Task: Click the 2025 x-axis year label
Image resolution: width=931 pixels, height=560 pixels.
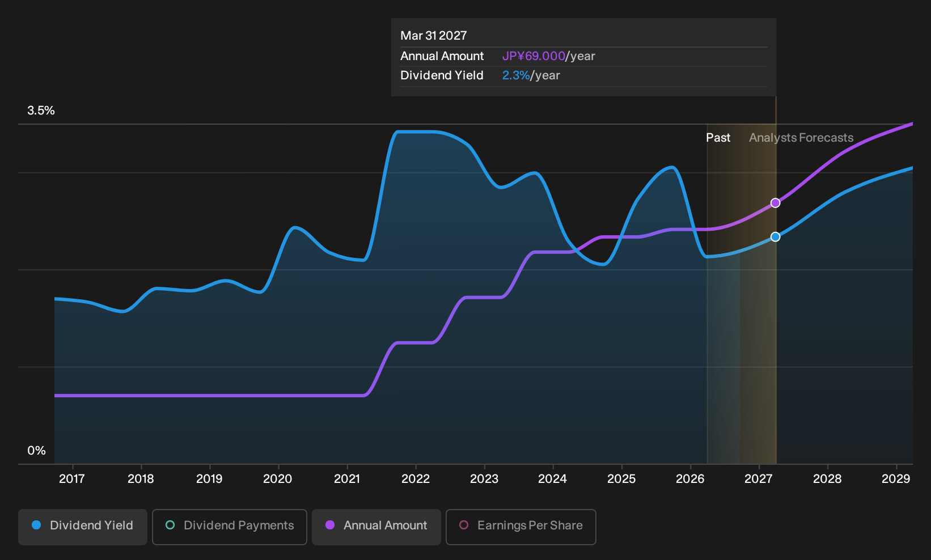Action: [x=621, y=479]
